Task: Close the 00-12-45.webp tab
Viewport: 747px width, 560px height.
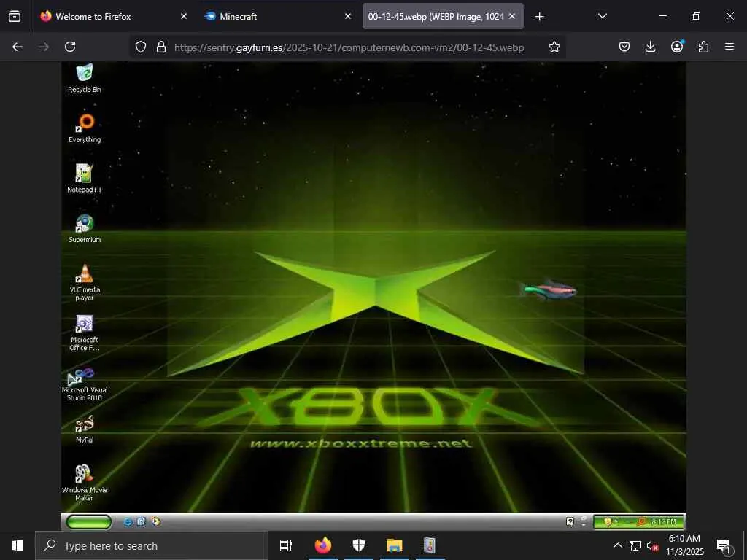Action: point(512,16)
